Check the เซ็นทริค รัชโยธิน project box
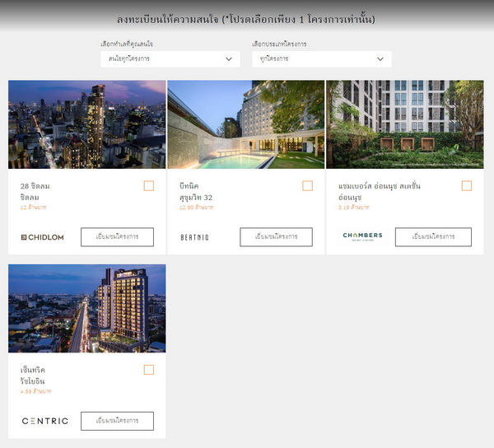The width and height of the screenshot is (494, 448). (149, 370)
